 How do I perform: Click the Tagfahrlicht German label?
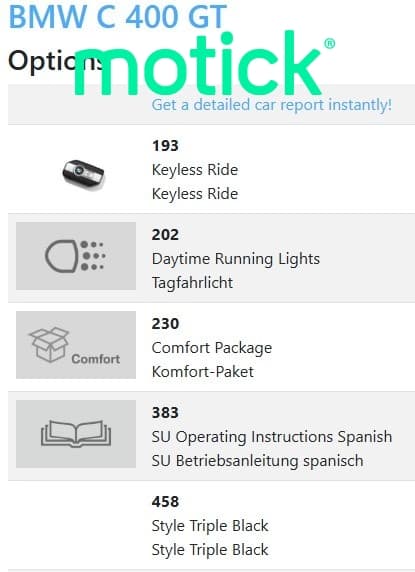pos(192,283)
